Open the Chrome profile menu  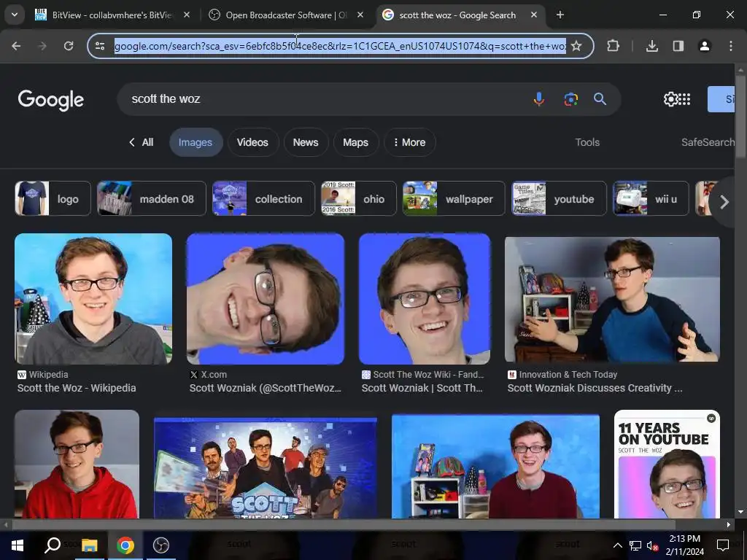704,46
